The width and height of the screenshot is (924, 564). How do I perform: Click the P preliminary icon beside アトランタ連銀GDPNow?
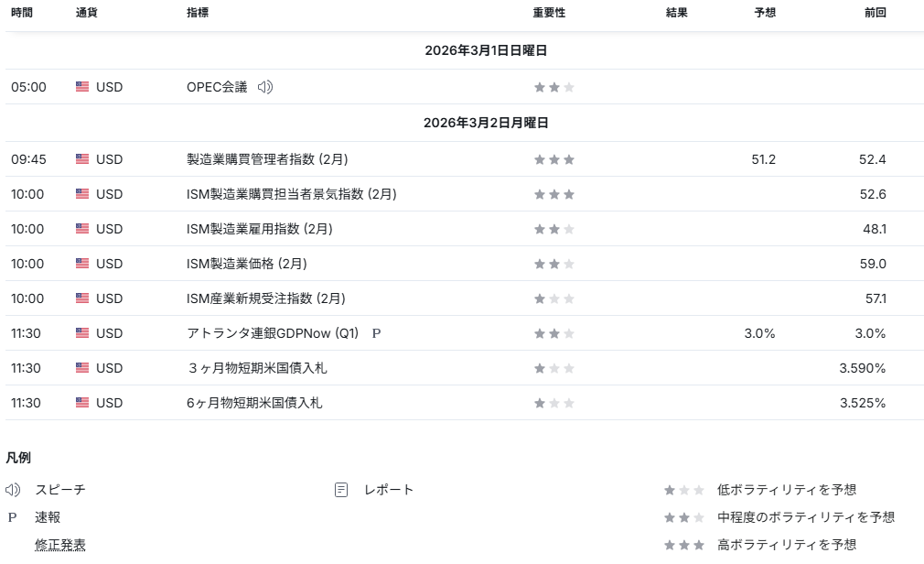376,333
